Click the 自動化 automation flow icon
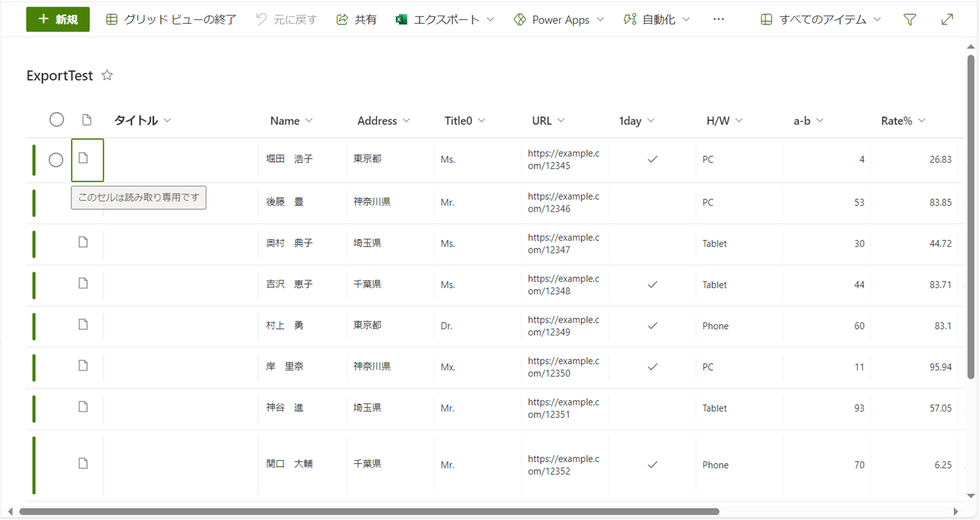The width and height of the screenshot is (980, 520). coord(630,20)
